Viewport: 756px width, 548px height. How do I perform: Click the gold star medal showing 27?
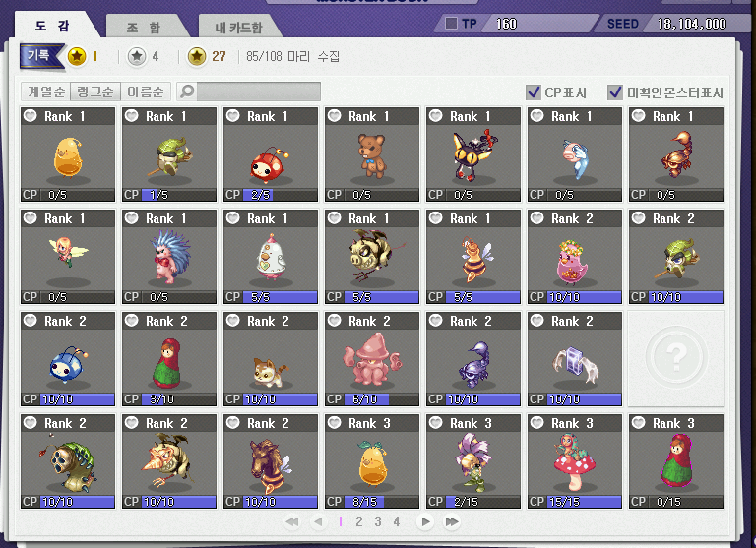coord(197,56)
